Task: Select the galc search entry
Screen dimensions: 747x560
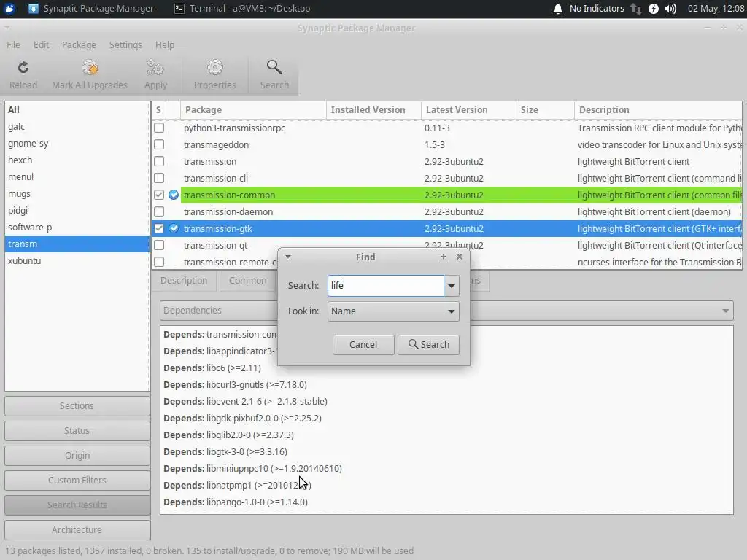Action: pos(77,126)
